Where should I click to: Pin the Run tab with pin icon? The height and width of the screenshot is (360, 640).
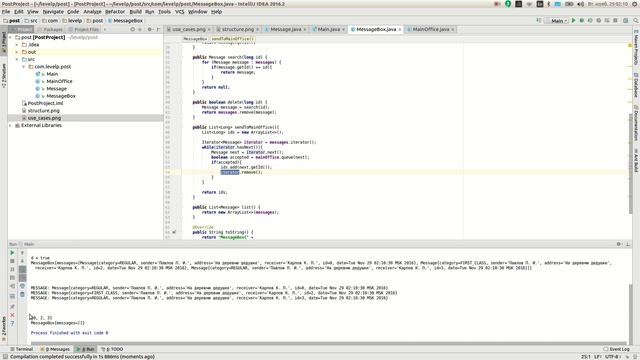point(12,307)
